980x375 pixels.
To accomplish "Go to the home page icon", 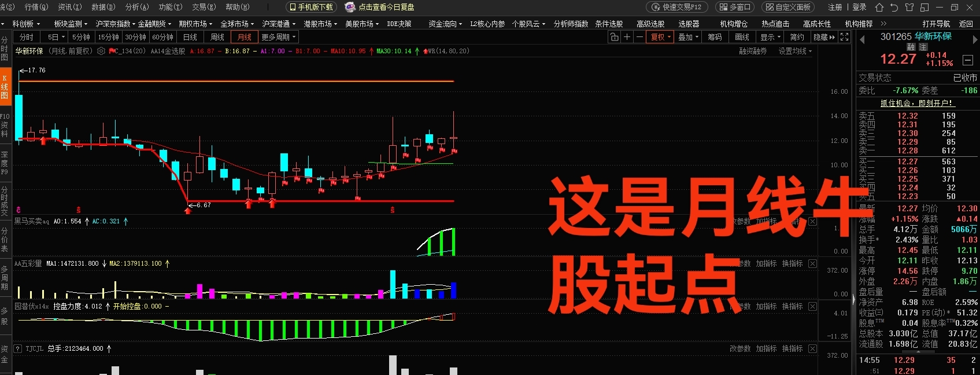I will (879, 8).
